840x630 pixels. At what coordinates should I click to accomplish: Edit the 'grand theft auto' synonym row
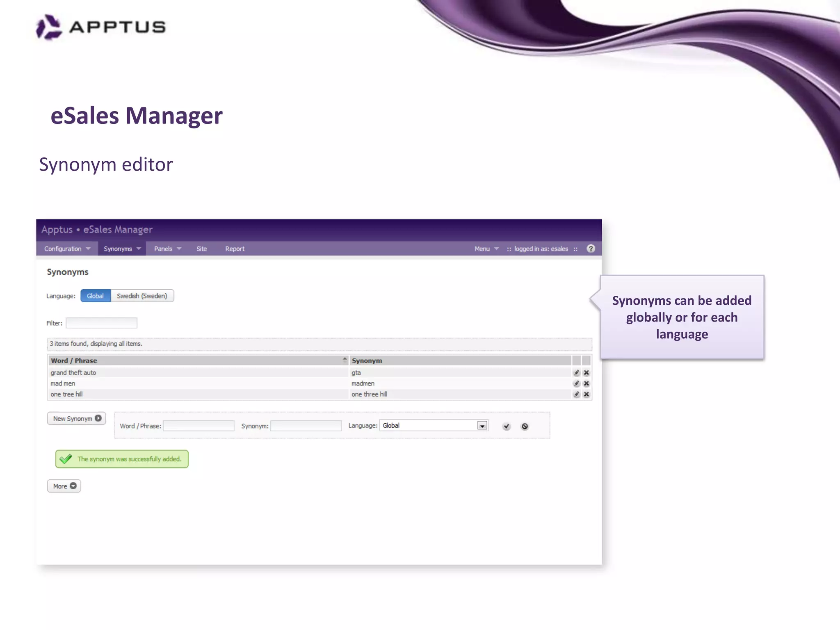coord(576,372)
